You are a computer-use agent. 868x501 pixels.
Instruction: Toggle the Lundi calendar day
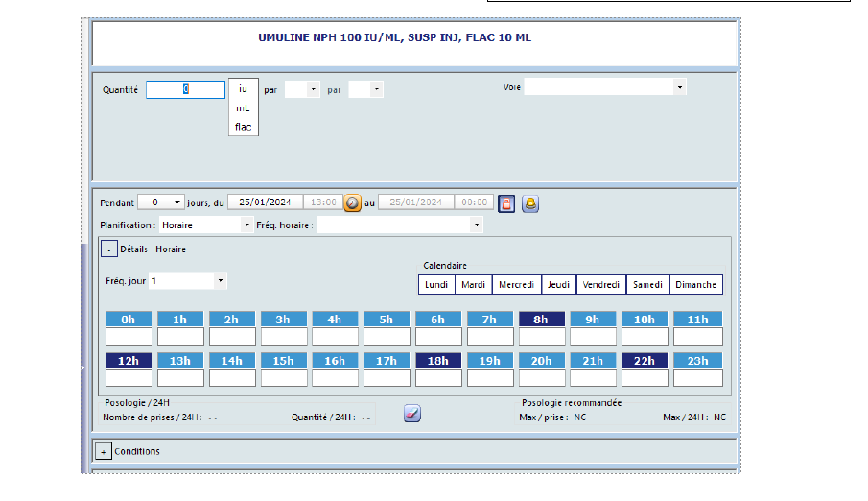(x=436, y=284)
